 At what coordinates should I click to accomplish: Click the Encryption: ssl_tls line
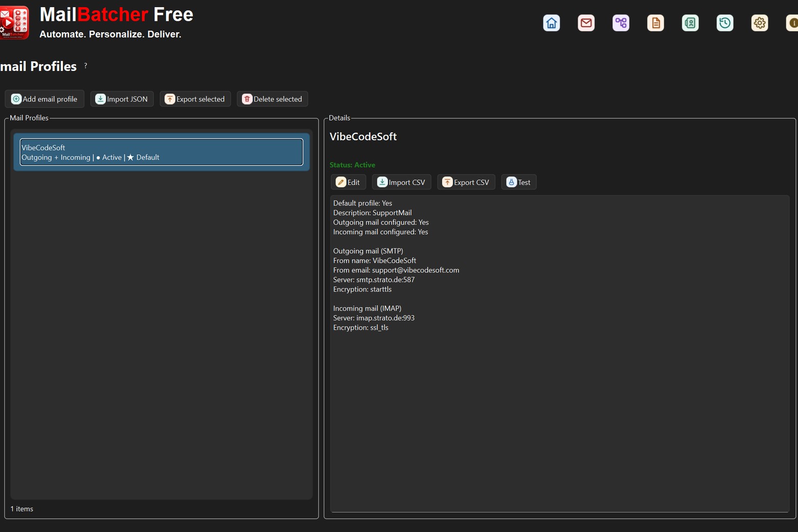361,328
